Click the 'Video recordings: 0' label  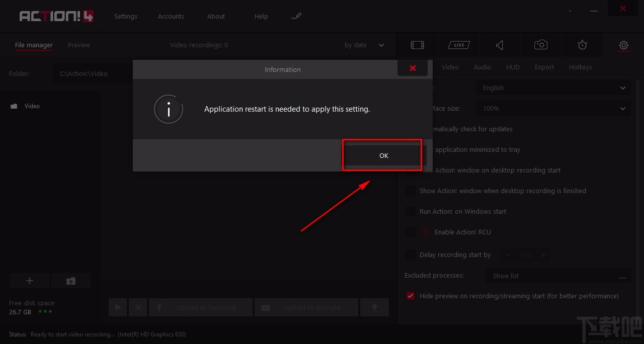[x=199, y=45]
